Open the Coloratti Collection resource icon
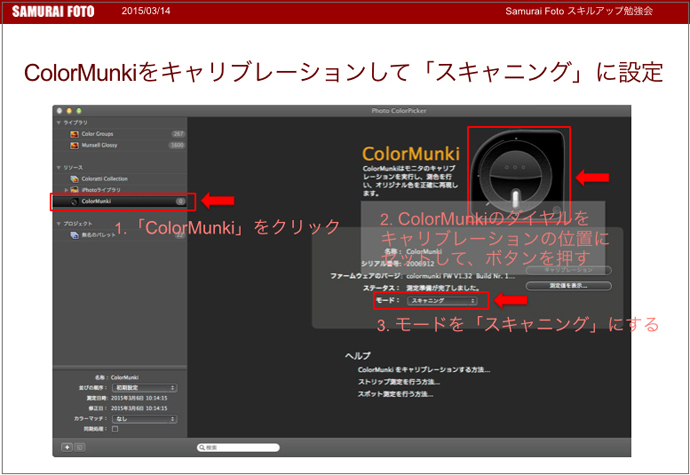Image resolution: width=690 pixels, height=475 pixels. (x=74, y=179)
